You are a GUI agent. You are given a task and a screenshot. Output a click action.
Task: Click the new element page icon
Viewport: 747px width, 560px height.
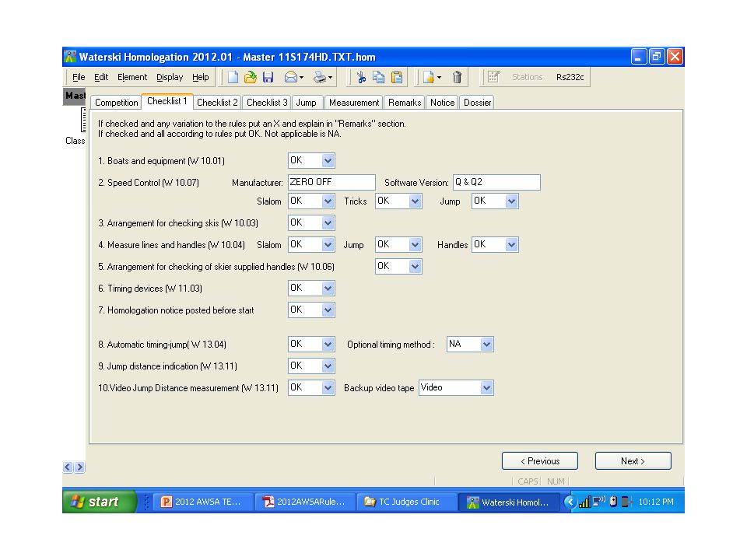tap(428, 77)
